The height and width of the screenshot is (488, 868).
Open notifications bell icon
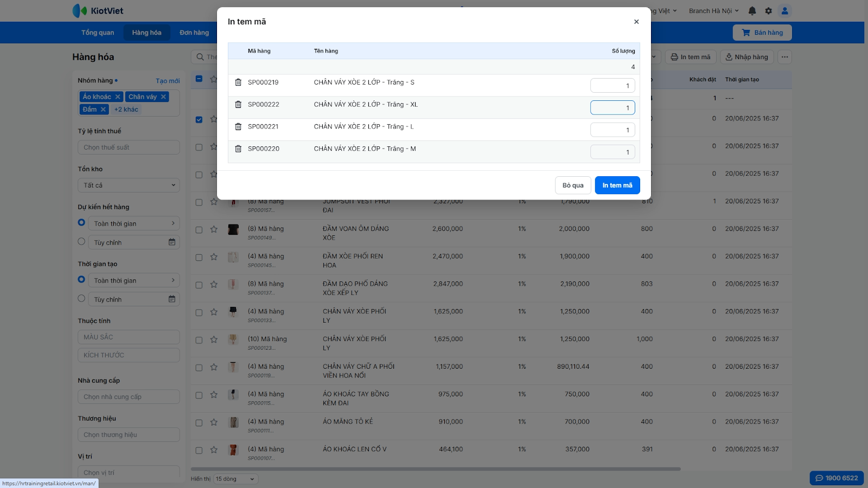(x=752, y=11)
